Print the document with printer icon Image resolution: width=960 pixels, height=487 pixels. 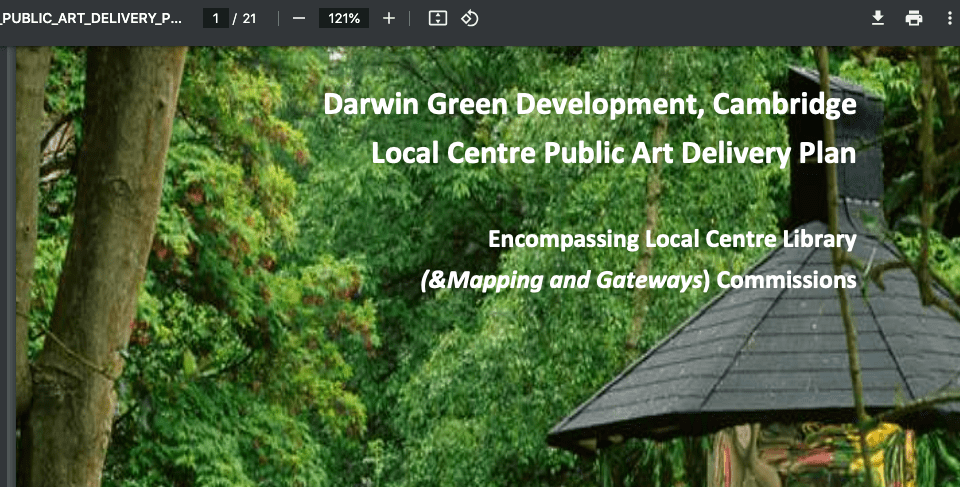(x=913, y=18)
